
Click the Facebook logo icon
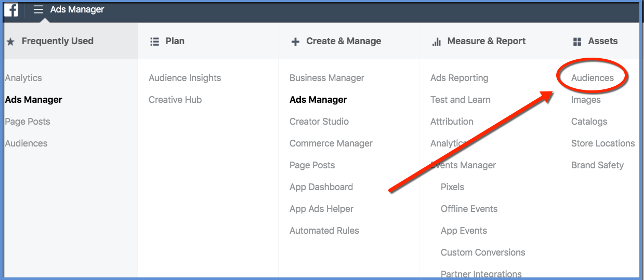[11, 9]
